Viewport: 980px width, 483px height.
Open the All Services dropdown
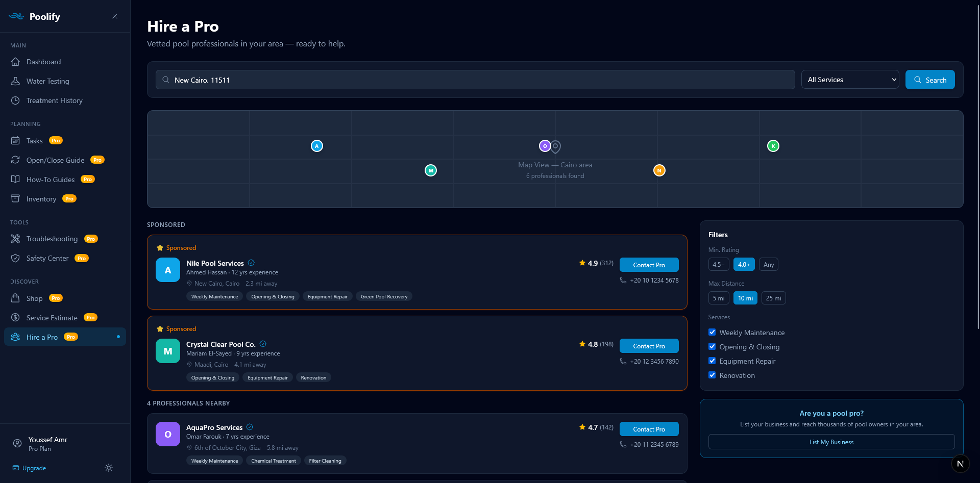pyautogui.click(x=850, y=80)
